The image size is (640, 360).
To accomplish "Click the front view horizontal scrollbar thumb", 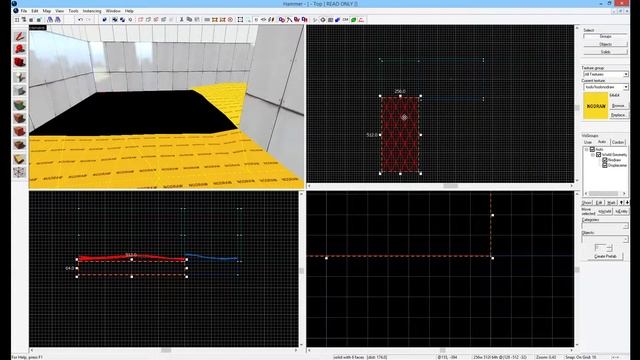I will pyautogui.click(x=166, y=350).
